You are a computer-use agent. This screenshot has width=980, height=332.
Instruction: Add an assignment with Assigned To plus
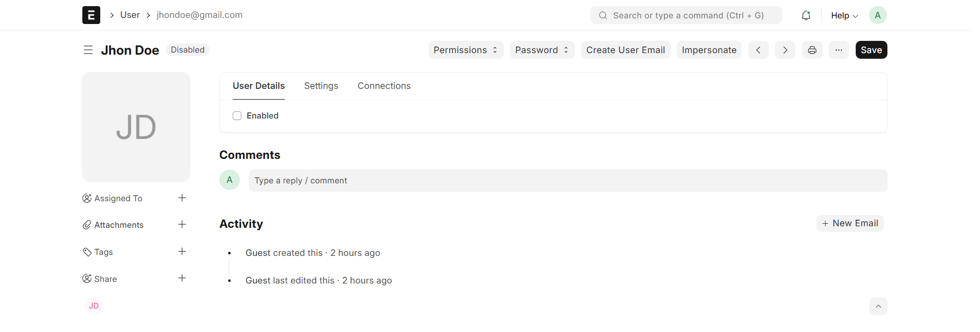point(182,198)
